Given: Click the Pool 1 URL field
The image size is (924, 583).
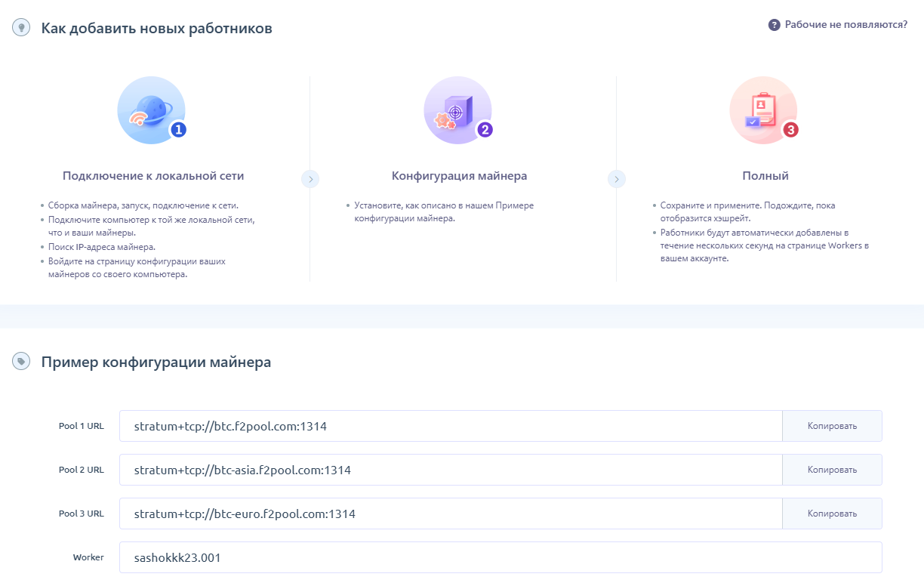Looking at the screenshot, I should click(450, 426).
